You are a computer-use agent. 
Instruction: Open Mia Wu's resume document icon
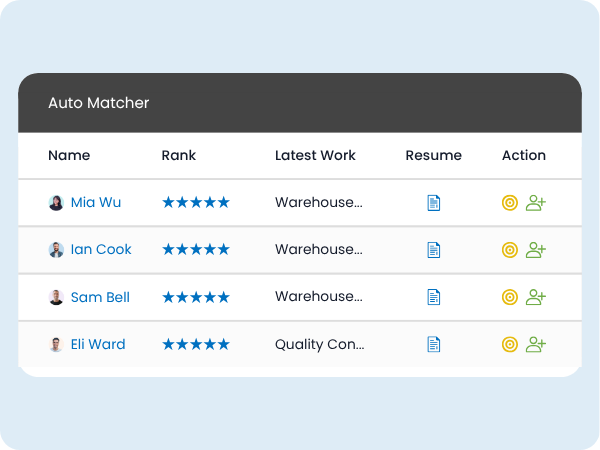(x=434, y=203)
